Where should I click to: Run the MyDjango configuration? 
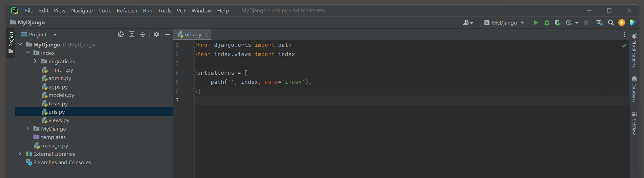click(x=536, y=23)
